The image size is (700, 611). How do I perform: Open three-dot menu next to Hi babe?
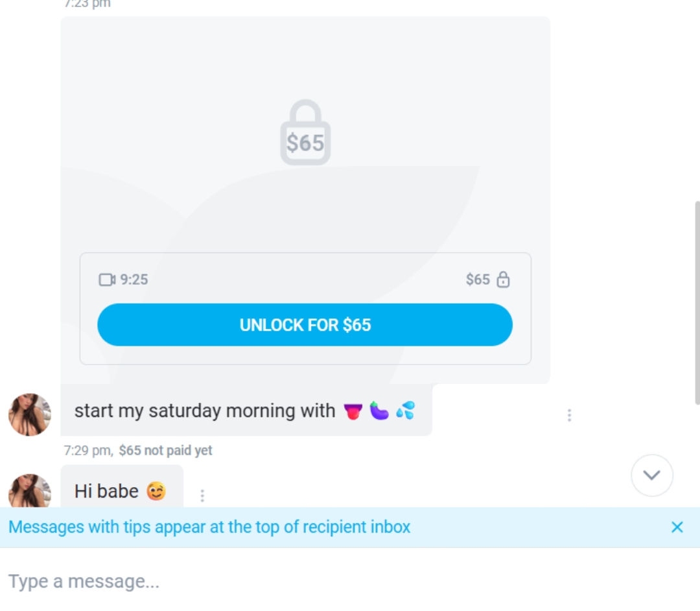pos(202,496)
